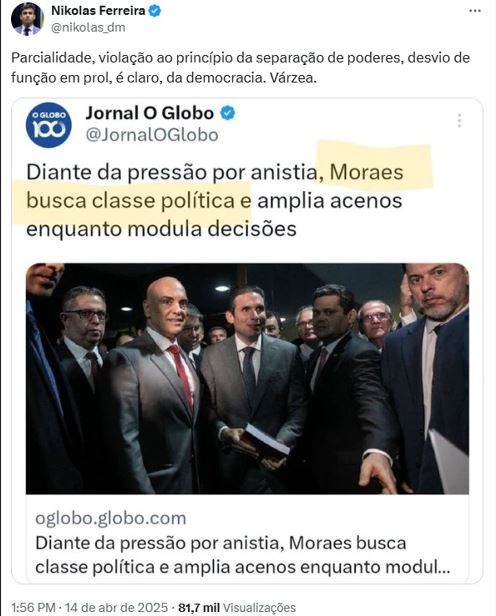Open the Nikolas Ferreira display name
496x616 pixels.
(98, 11)
